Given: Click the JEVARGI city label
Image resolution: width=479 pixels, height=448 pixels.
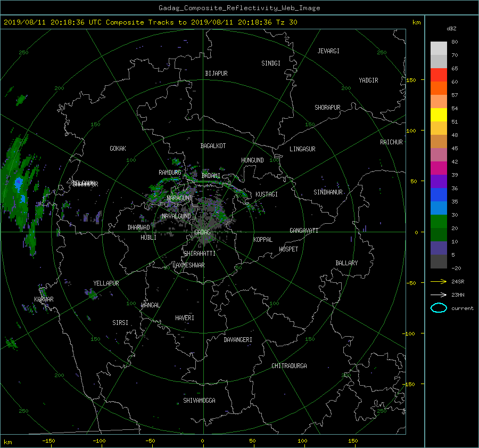Looking at the screenshot, I should (x=328, y=51).
